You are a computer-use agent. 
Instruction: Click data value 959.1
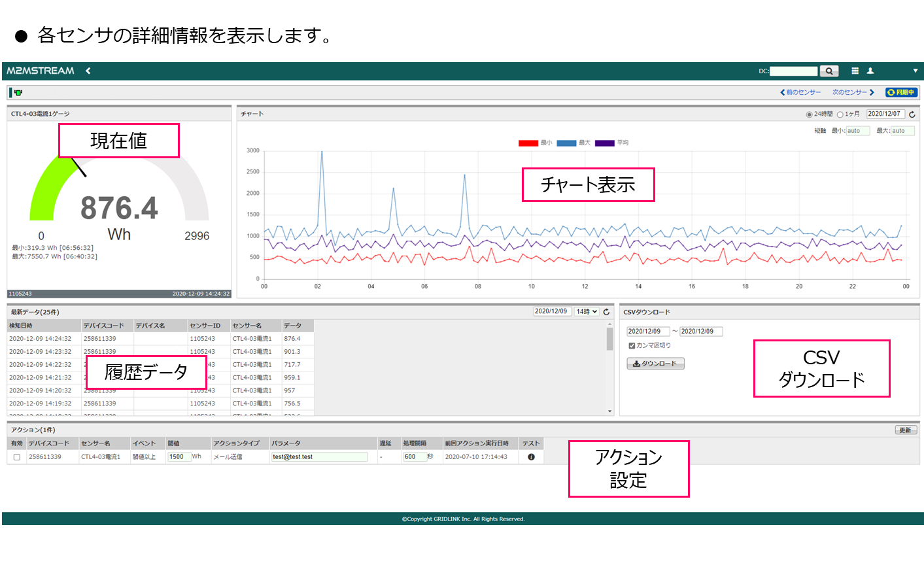coord(292,377)
